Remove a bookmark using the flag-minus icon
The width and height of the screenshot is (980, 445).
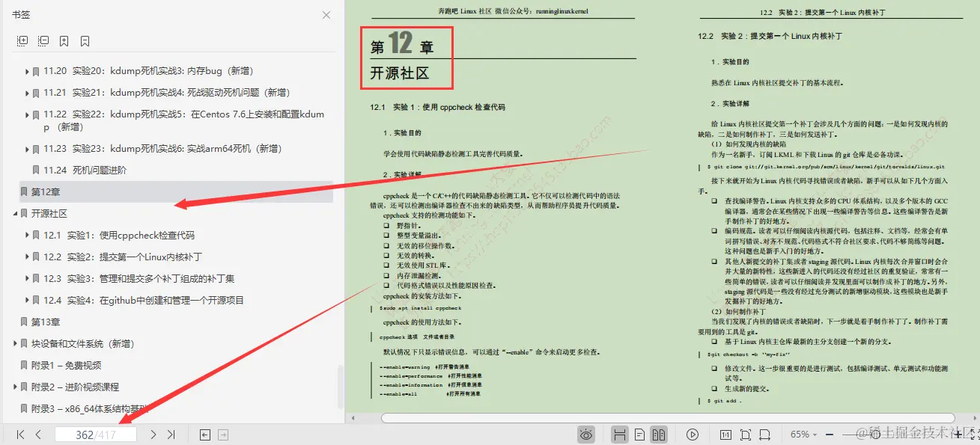pos(85,40)
